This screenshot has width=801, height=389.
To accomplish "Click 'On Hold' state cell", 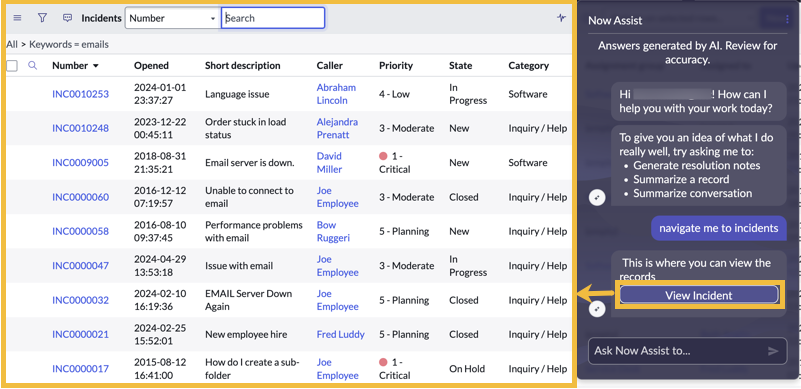I will pos(467,369).
